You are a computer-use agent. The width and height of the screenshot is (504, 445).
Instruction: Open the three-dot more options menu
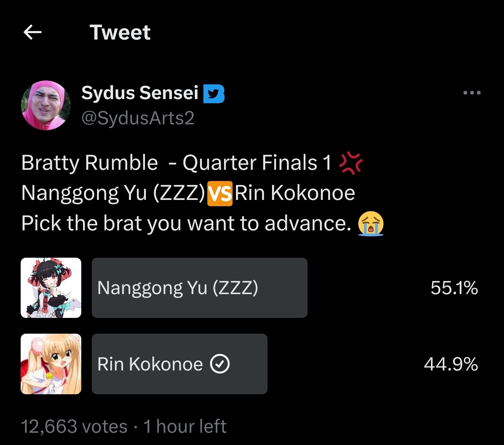[471, 93]
